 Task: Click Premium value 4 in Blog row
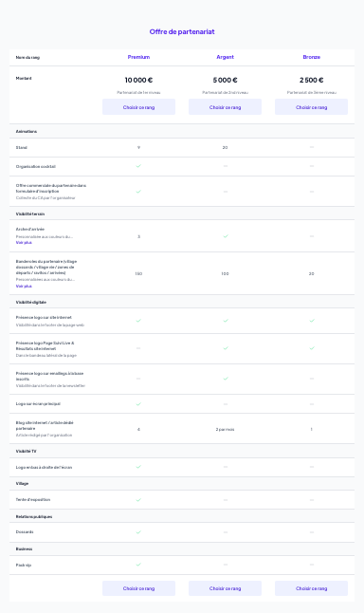point(138,429)
